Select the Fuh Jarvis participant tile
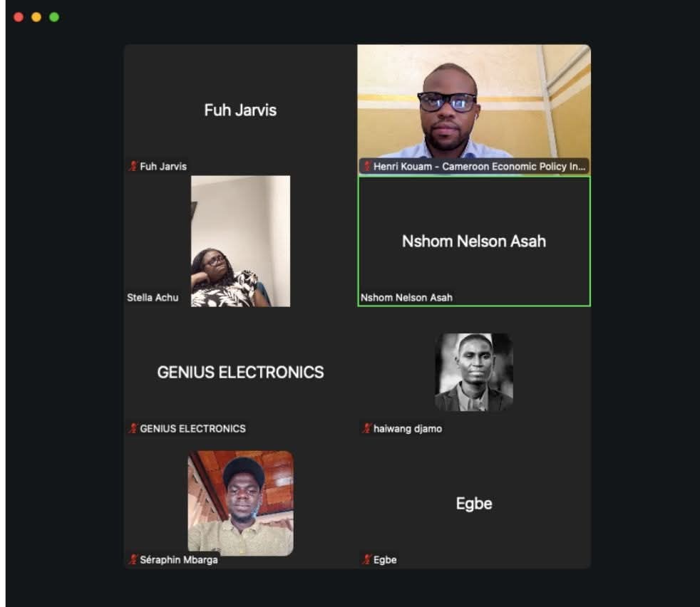The image size is (700, 607). click(241, 109)
